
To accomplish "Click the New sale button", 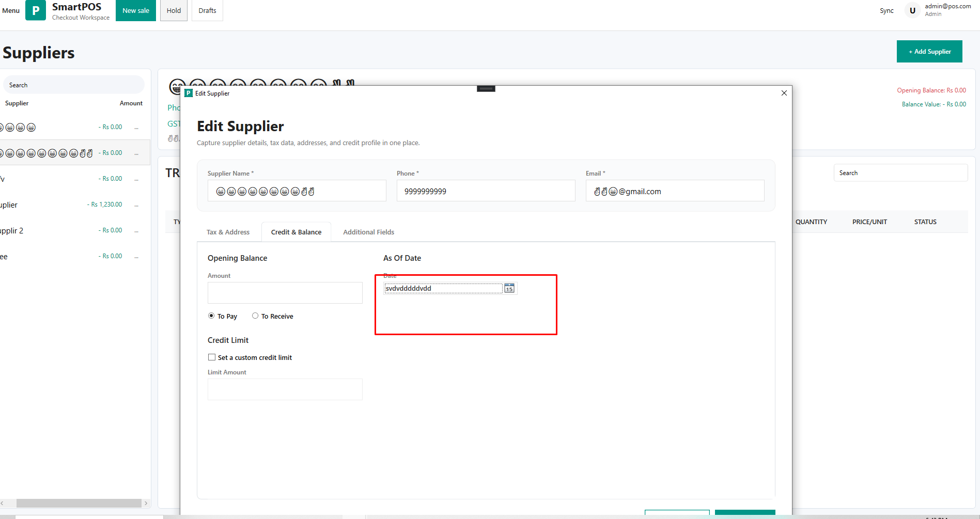I will pyautogui.click(x=135, y=10).
